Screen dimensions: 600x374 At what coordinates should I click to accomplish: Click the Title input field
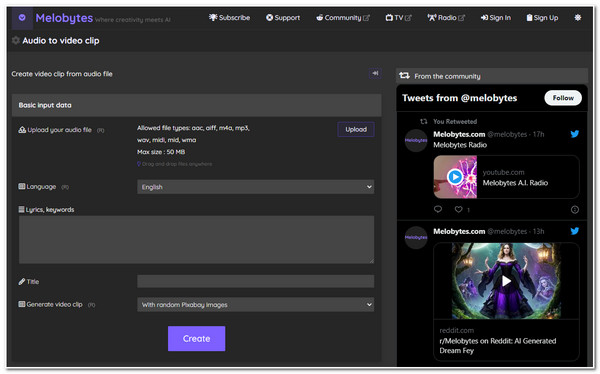click(x=255, y=281)
